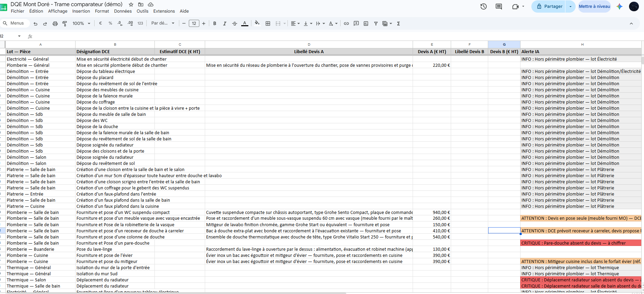Toggle italic formatting
Viewport: 644px width, 294px height.
point(225,24)
